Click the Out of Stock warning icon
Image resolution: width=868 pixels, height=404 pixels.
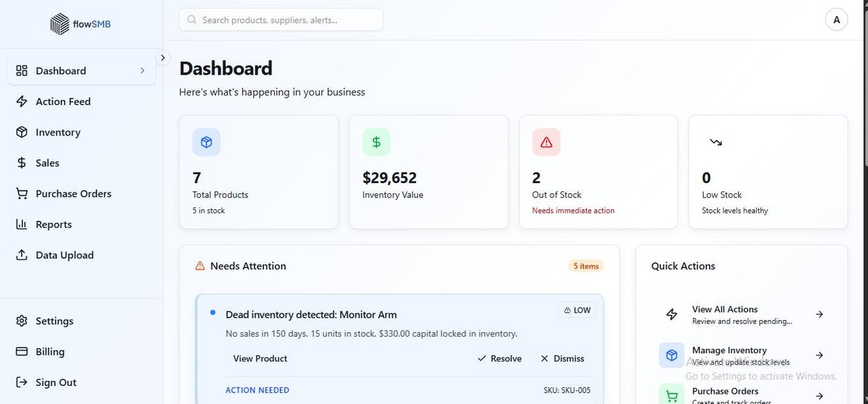coord(546,142)
